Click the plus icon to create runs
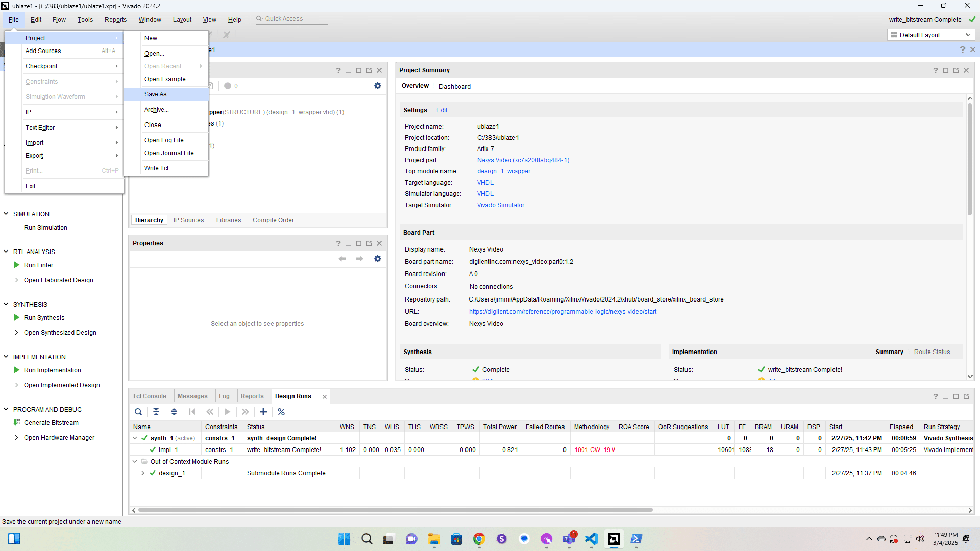 (263, 412)
